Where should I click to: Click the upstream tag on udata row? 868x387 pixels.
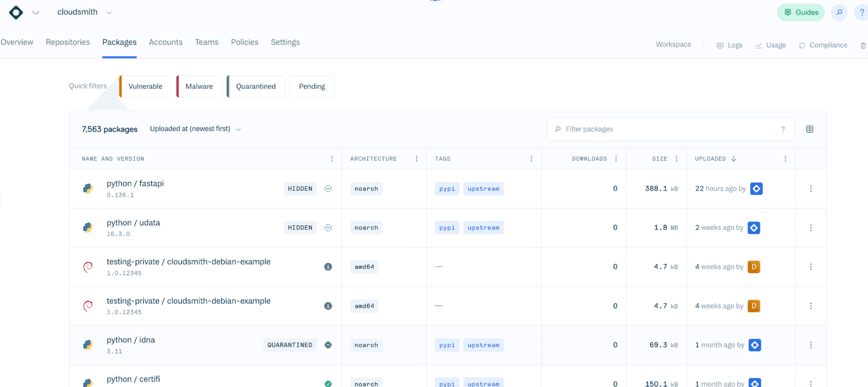coord(483,228)
